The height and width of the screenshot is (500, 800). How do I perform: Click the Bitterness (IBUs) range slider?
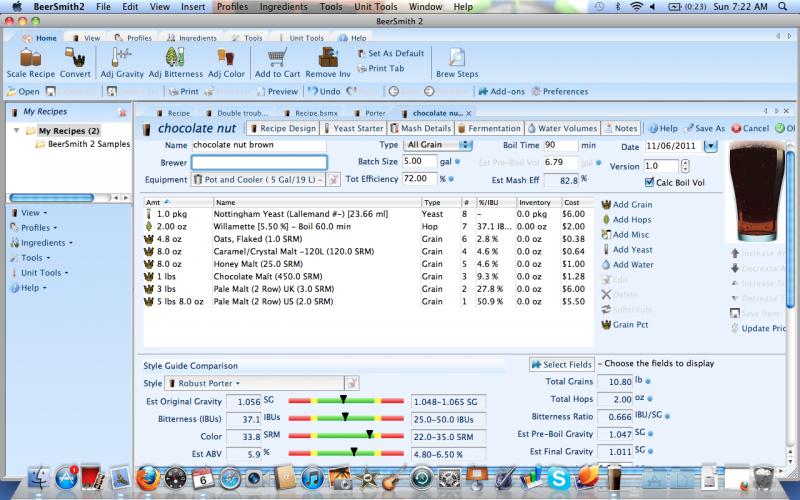click(x=346, y=418)
